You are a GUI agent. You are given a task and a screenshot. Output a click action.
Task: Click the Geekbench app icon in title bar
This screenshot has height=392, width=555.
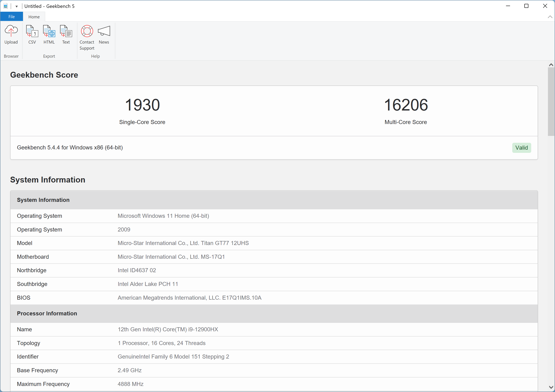[x=6, y=6]
